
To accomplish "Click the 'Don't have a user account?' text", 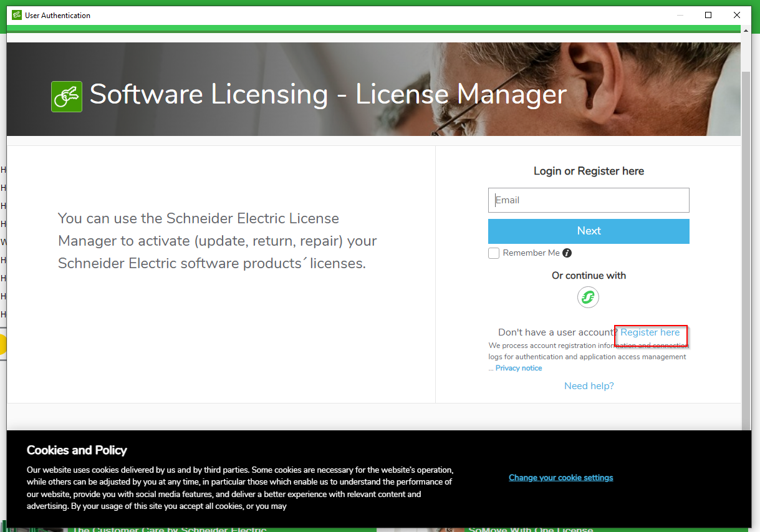I will (x=558, y=332).
